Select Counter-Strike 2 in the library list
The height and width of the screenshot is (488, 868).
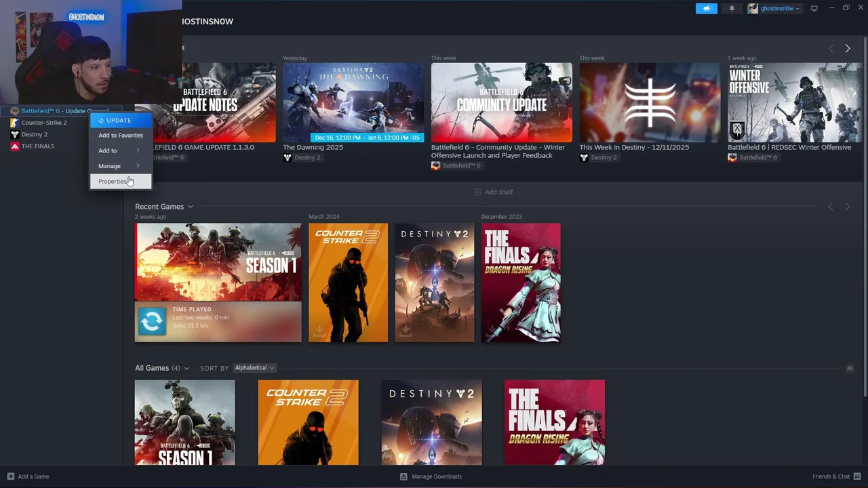click(44, 123)
